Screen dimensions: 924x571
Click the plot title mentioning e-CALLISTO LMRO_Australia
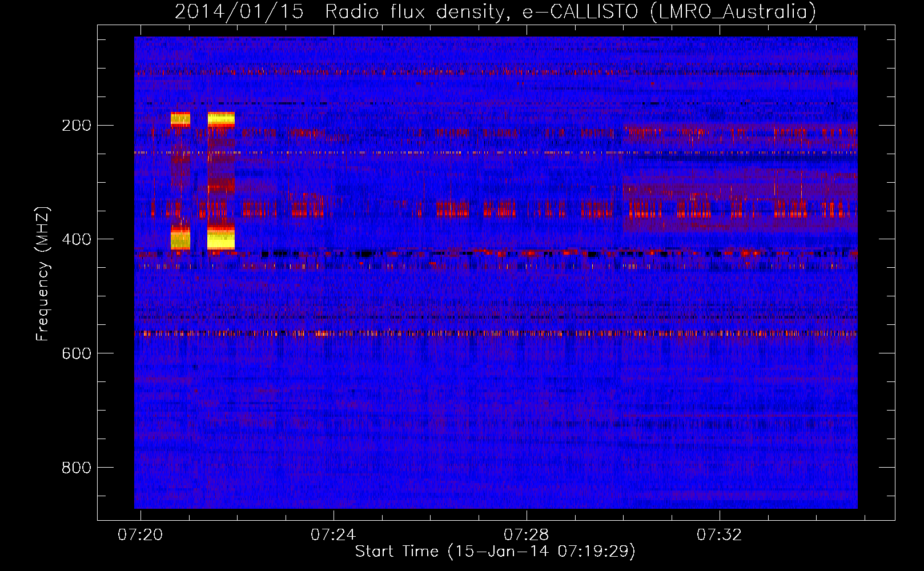coord(495,11)
